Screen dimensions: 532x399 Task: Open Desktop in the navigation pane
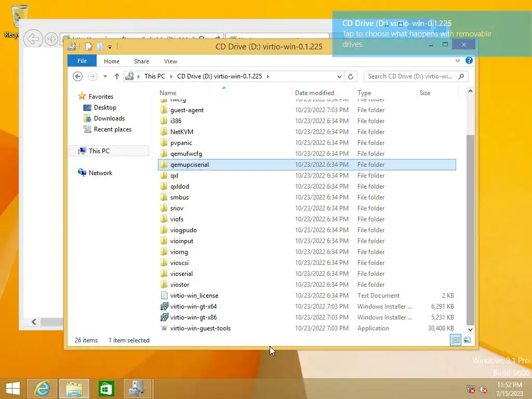[x=105, y=108]
